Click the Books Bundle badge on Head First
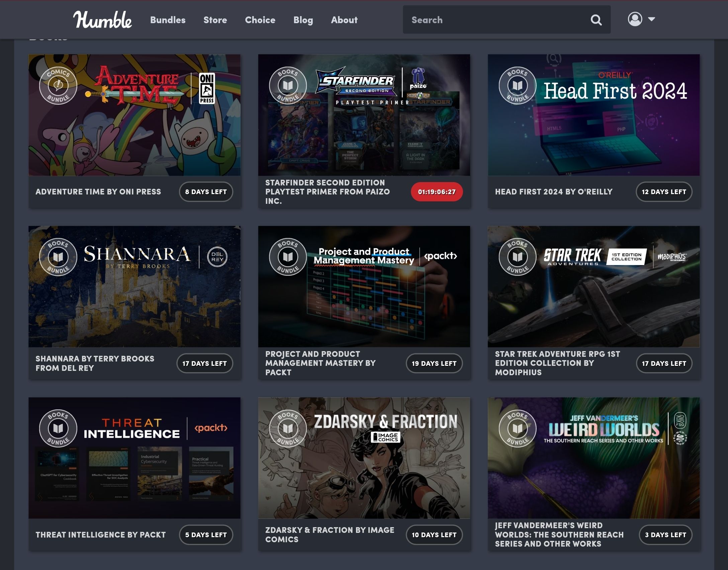Viewport: 728px width, 570px height. [518, 86]
